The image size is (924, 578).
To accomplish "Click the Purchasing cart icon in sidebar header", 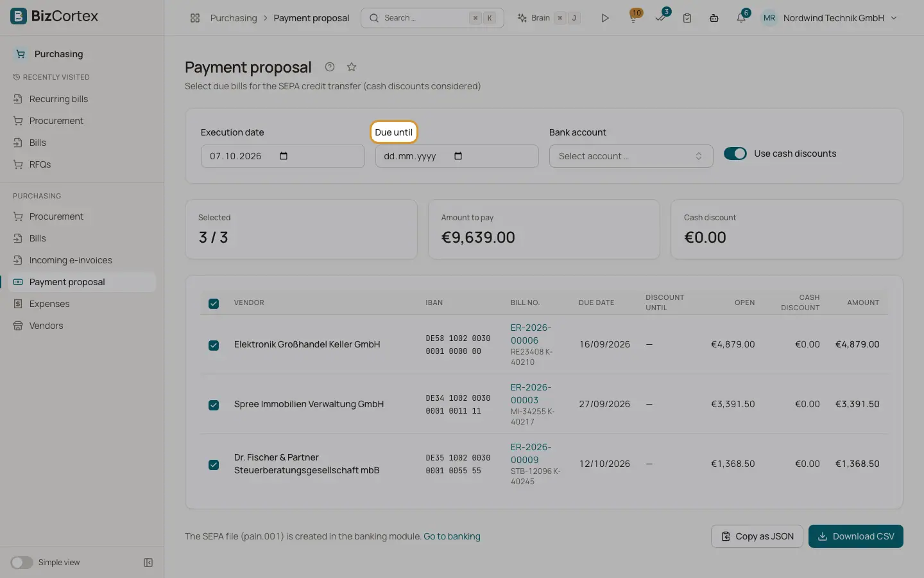I will pyautogui.click(x=21, y=54).
